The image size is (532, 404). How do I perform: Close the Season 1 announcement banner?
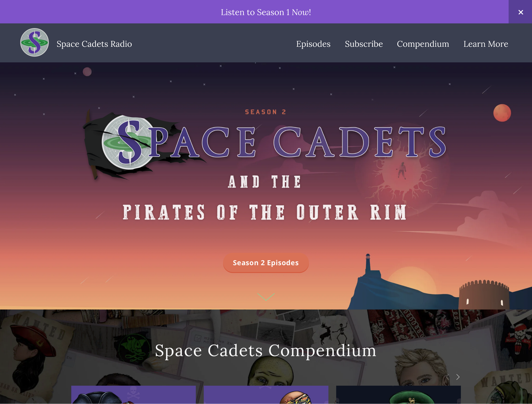(520, 12)
